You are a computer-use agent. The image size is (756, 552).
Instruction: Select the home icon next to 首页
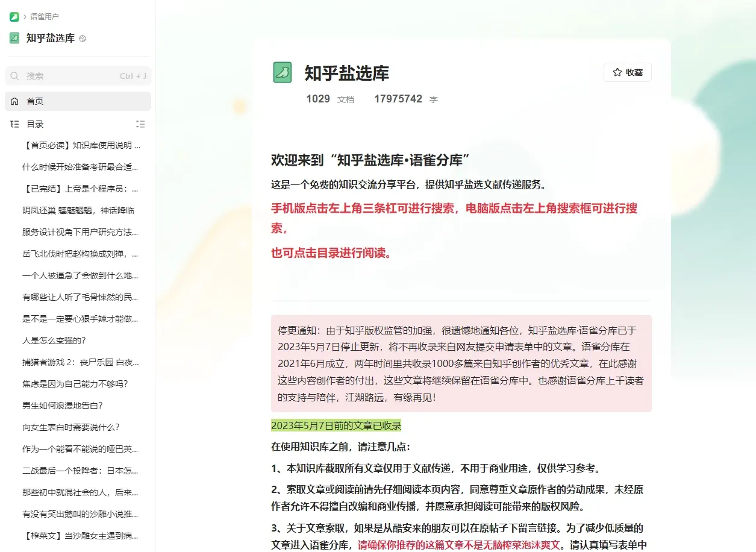[14, 101]
